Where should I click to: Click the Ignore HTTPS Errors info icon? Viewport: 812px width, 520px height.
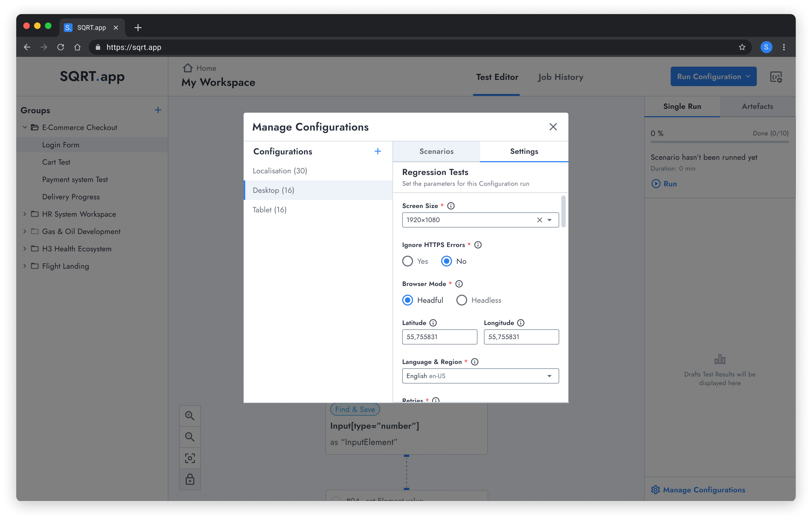[x=478, y=245]
